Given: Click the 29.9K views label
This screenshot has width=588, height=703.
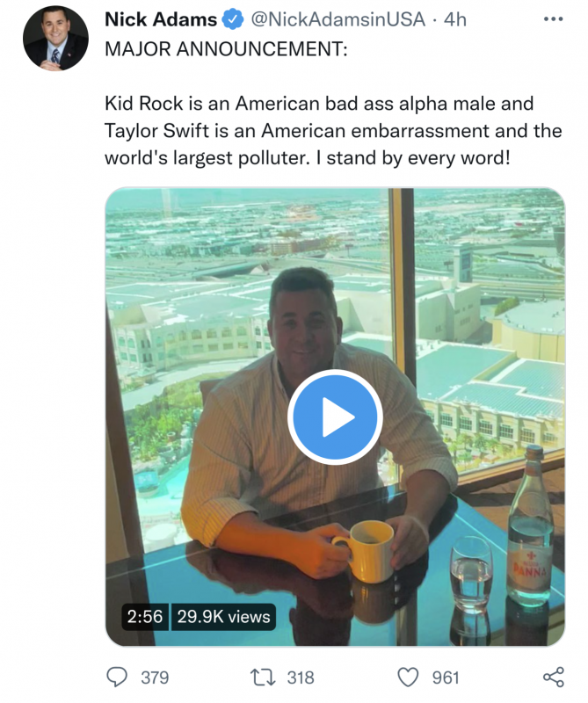Looking at the screenshot, I should coord(223,617).
